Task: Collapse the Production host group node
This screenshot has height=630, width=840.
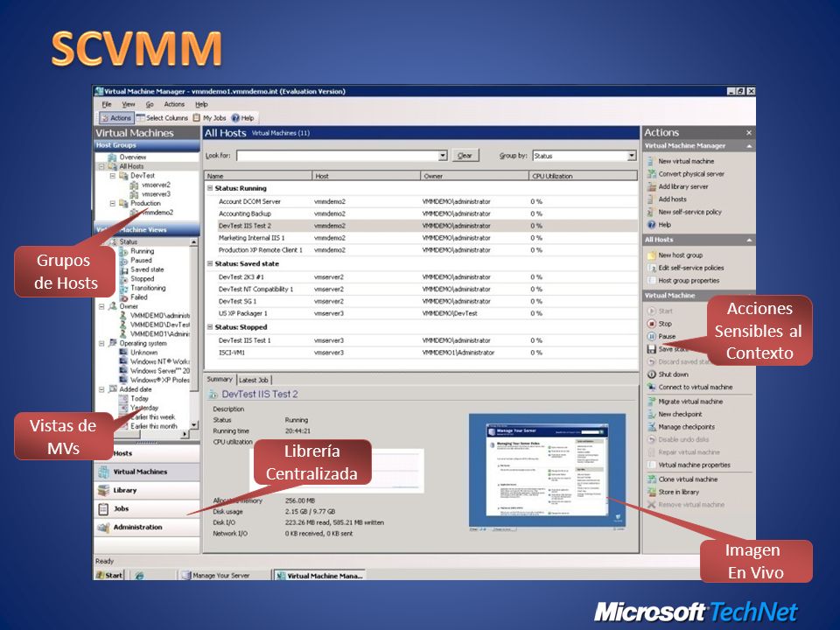Action: click(113, 204)
